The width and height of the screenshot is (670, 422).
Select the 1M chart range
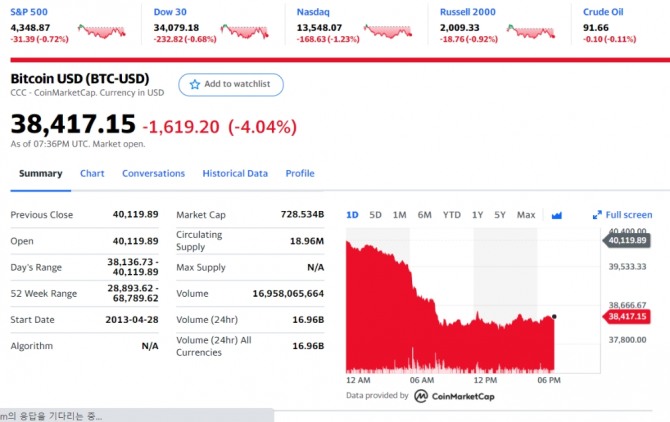[x=399, y=215]
